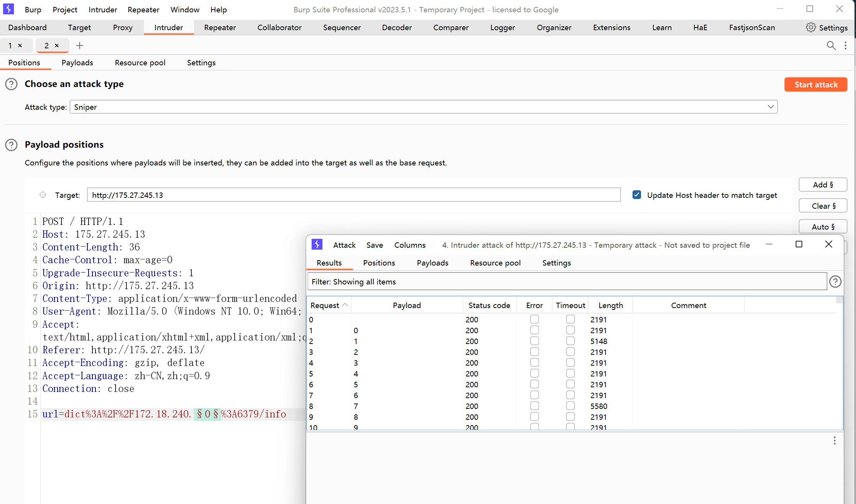Screen dimensions: 856x504
Task: Click the target crosshair icon
Action: [x=43, y=195]
